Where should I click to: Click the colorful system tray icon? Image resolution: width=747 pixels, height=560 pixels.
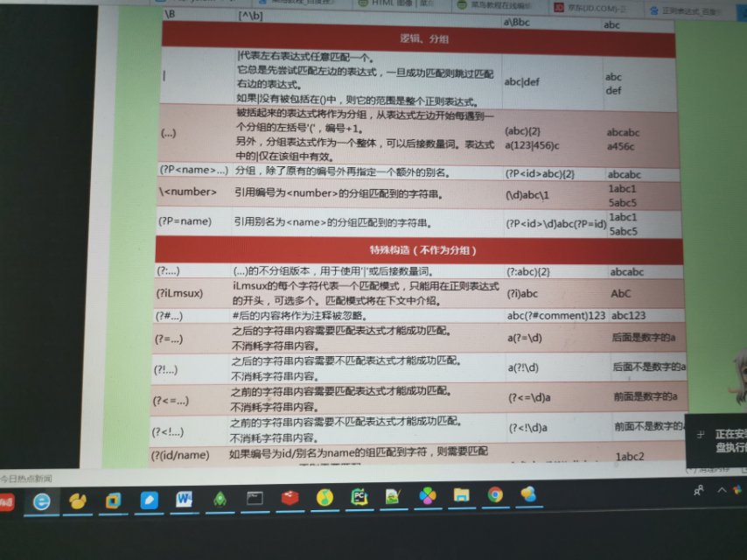point(738,489)
